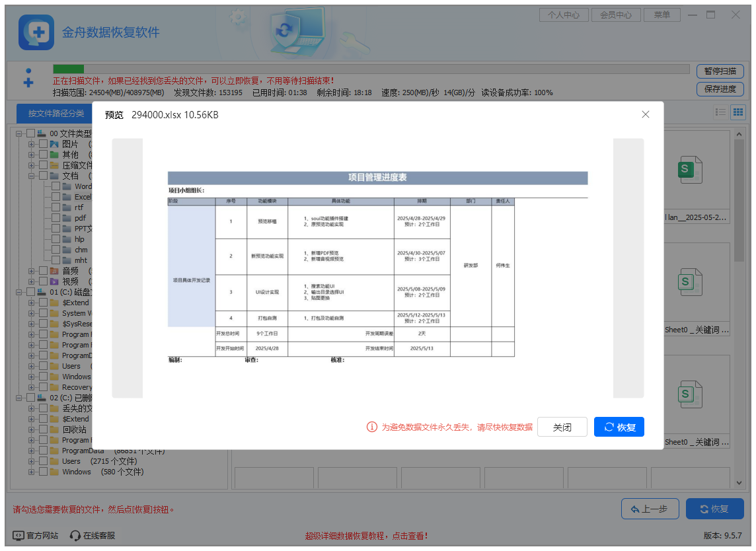
Task: Switch to the grid view icon
Action: (x=738, y=112)
